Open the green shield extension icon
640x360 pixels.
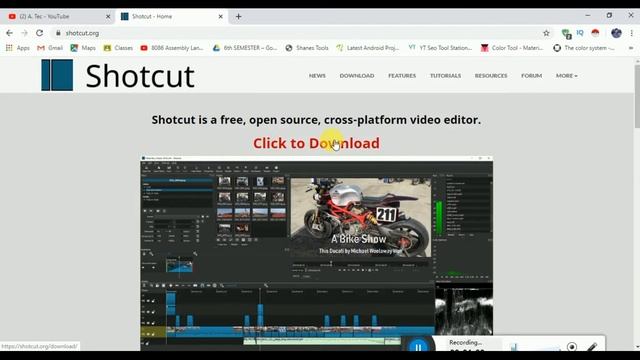566,33
